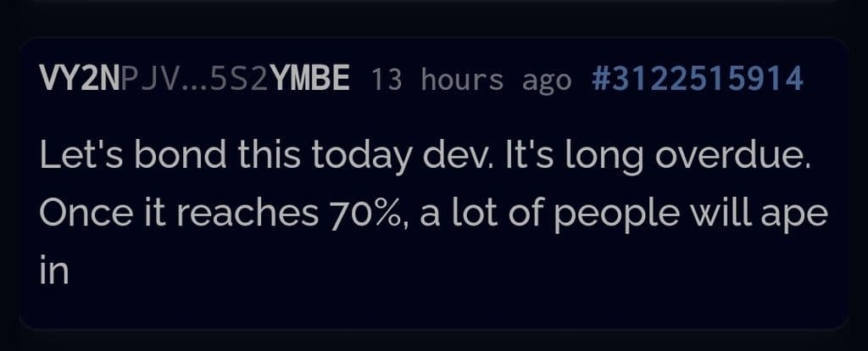Click the word "in" on the last line
This screenshot has height=351, width=868.
(53, 270)
